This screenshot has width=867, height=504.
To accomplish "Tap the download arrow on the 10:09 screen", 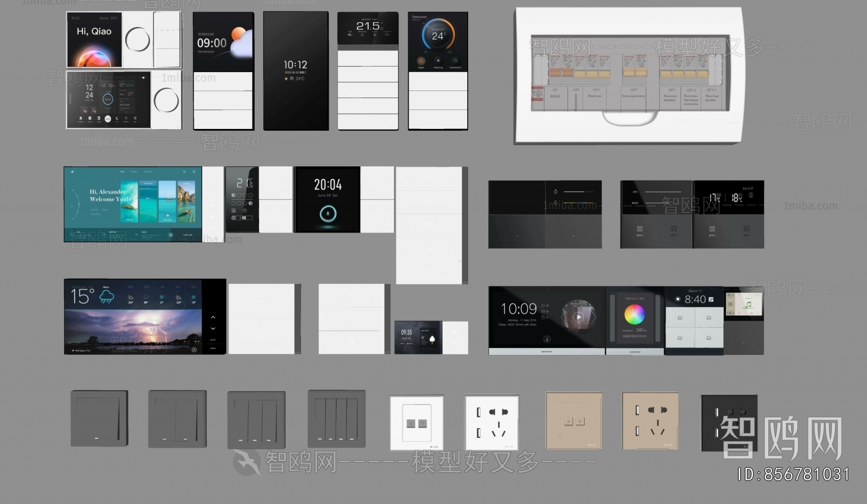I will pos(547,339).
